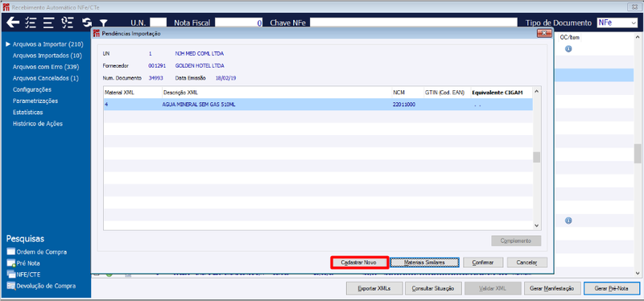Select Arquivos Cancelados (1)
The height and width of the screenshot is (301, 644).
[x=45, y=78]
